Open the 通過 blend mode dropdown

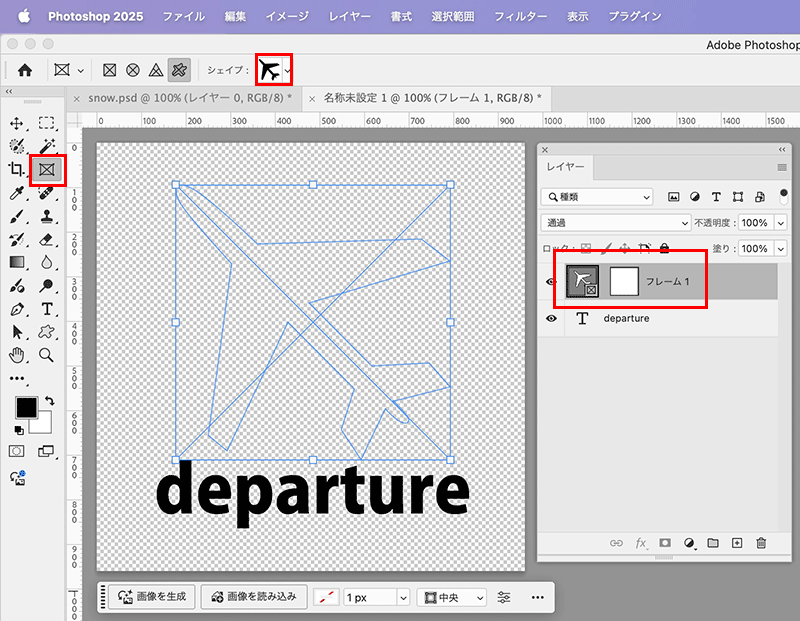(616, 223)
